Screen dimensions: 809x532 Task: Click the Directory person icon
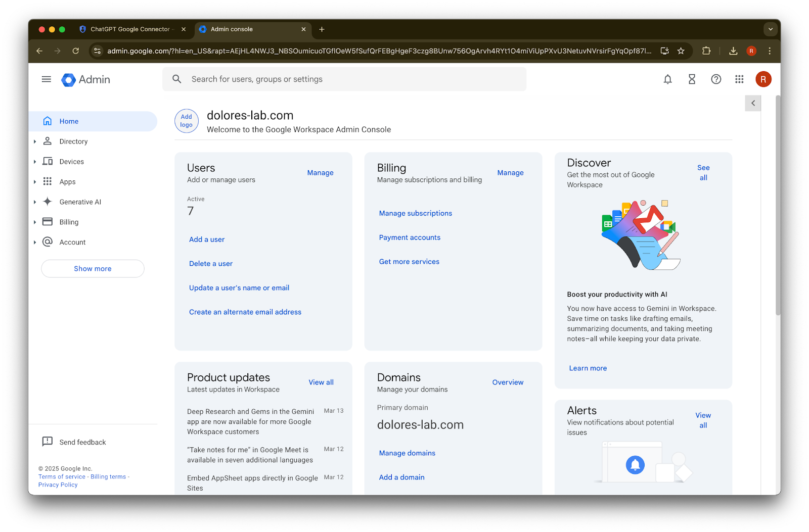48,141
